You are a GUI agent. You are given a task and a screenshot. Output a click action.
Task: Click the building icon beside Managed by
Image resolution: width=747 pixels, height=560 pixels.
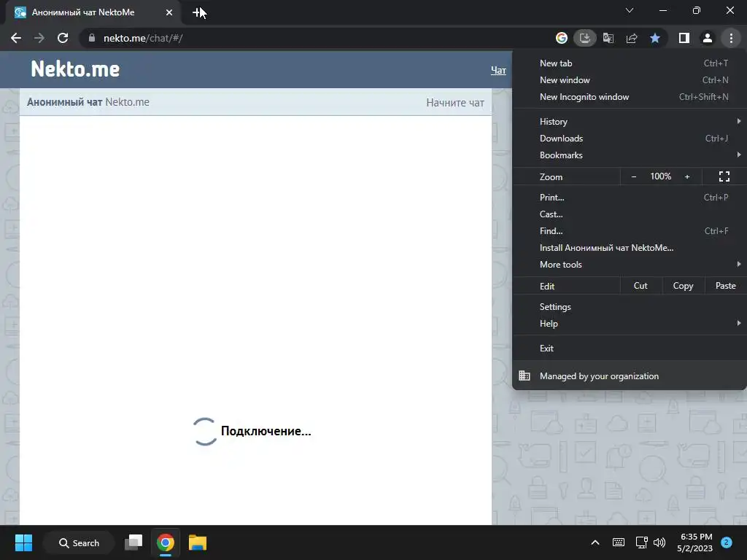525,376
